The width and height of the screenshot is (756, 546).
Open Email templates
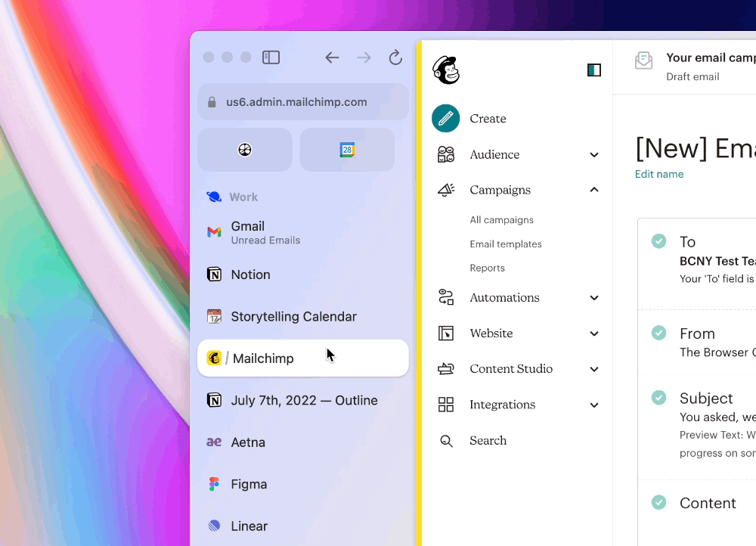point(506,244)
